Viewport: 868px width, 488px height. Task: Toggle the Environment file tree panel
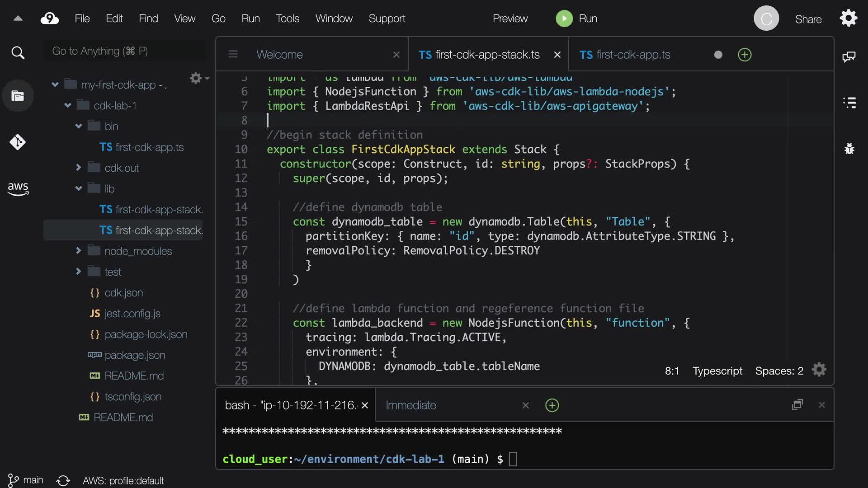18,96
